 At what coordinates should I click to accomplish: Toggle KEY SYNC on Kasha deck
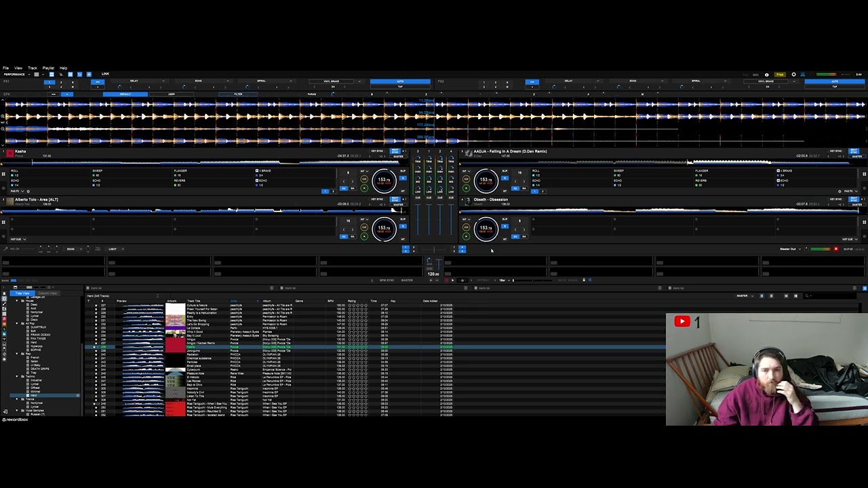coord(377,151)
